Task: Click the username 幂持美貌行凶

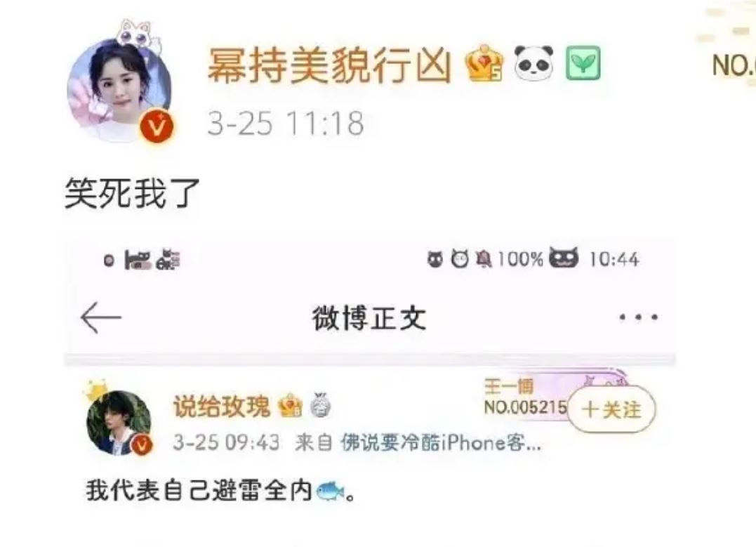Action: [329, 65]
